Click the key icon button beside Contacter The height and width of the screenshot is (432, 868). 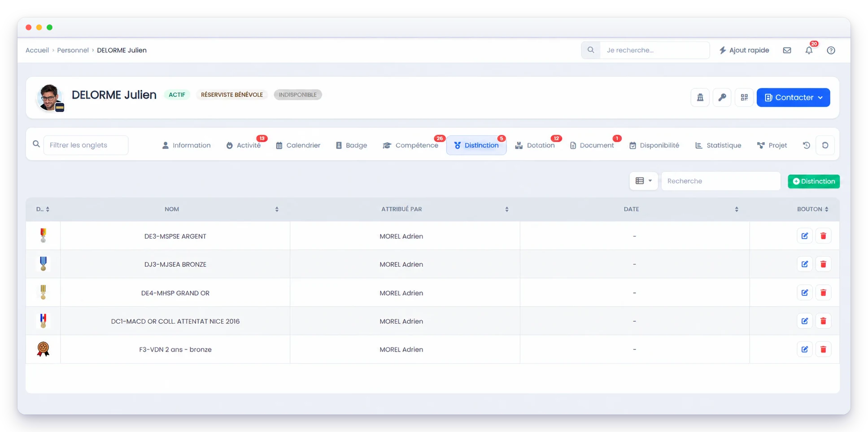click(722, 97)
